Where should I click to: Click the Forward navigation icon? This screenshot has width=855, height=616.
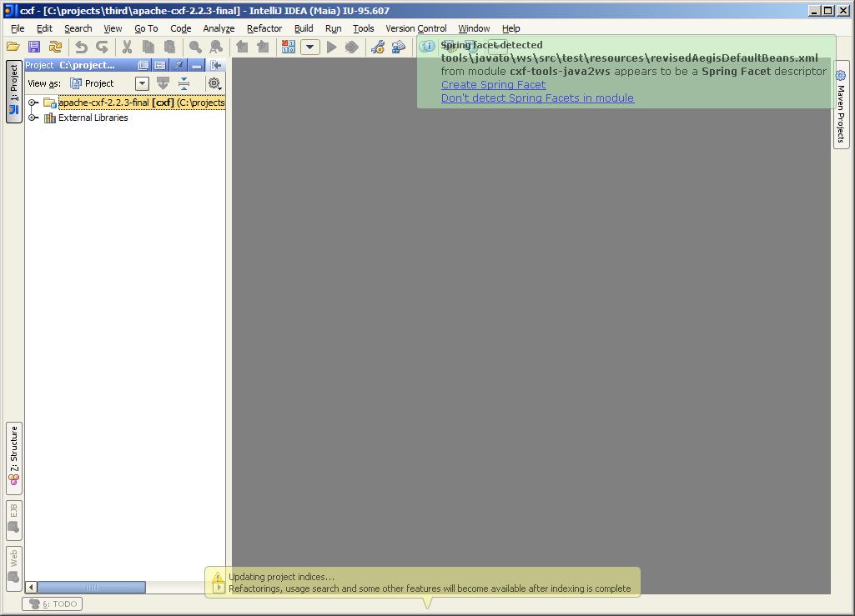pos(263,47)
